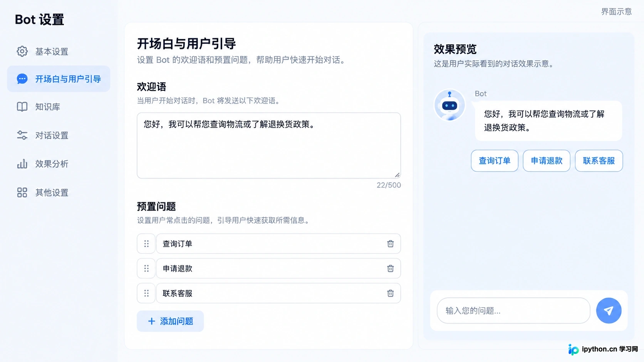Delete the 联系客服 preset question
The height and width of the screenshot is (362, 644).
pyautogui.click(x=390, y=293)
